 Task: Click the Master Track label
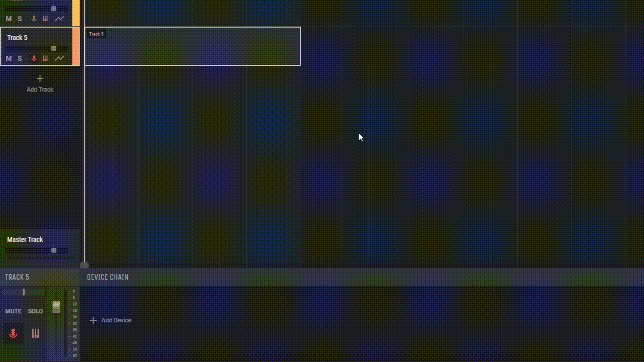click(x=25, y=239)
